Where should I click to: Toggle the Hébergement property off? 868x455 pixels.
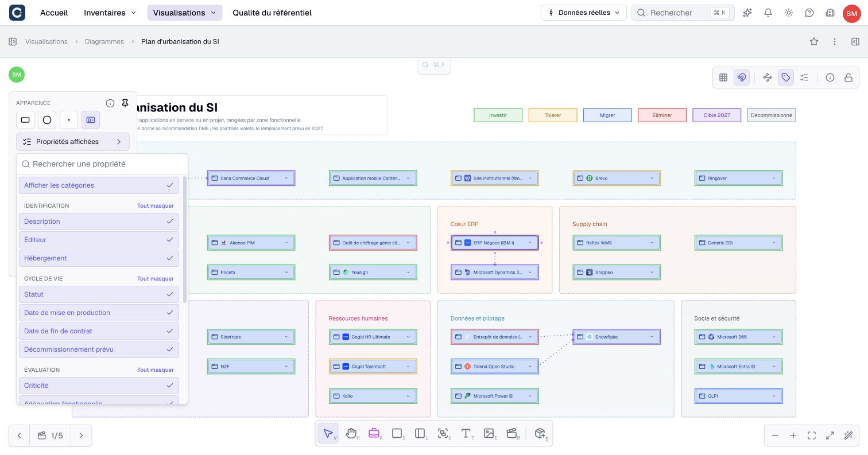pyautogui.click(x=99, y=258)
